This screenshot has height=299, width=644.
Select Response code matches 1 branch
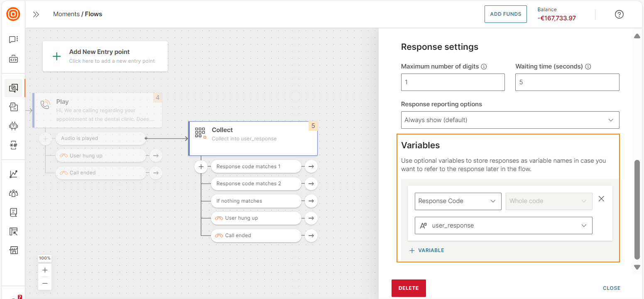coord(256,167)
